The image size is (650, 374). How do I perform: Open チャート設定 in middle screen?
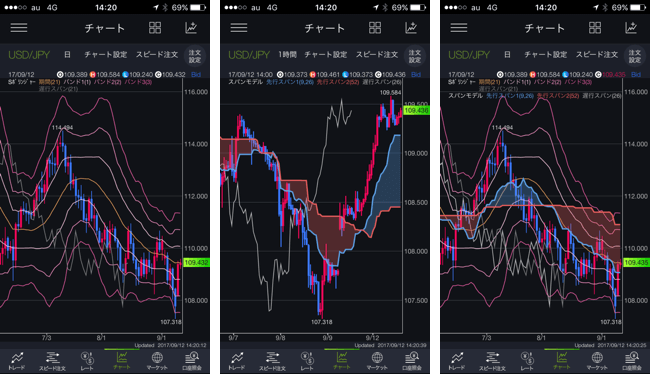tap(325, 55)
